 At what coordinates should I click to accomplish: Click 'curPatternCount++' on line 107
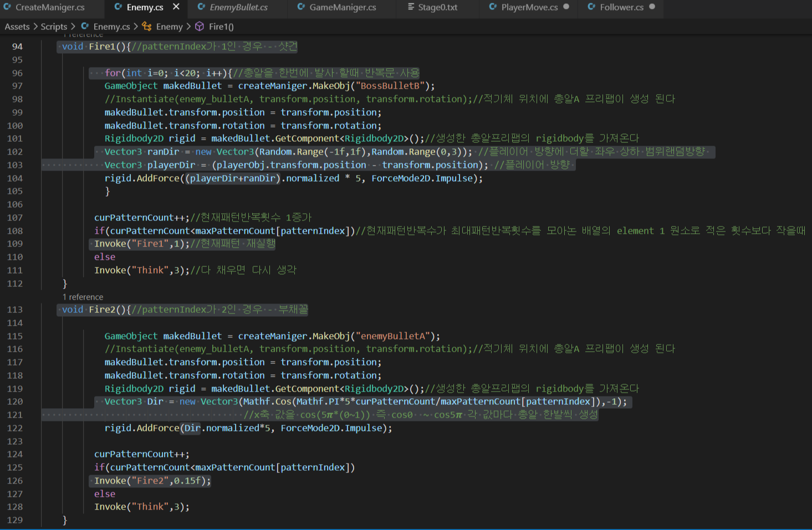140,218
